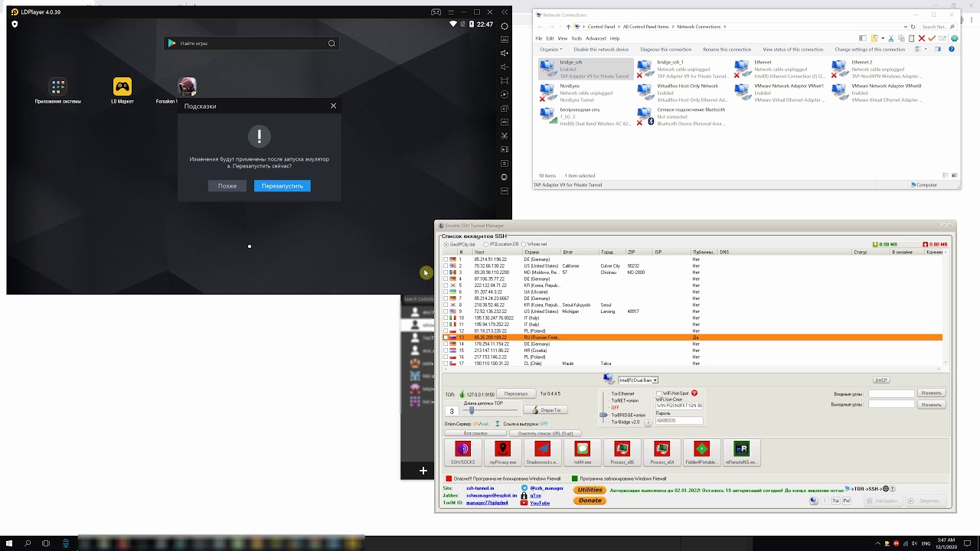Click LDPlayer sidebar settings gear icon

[505, 26]
